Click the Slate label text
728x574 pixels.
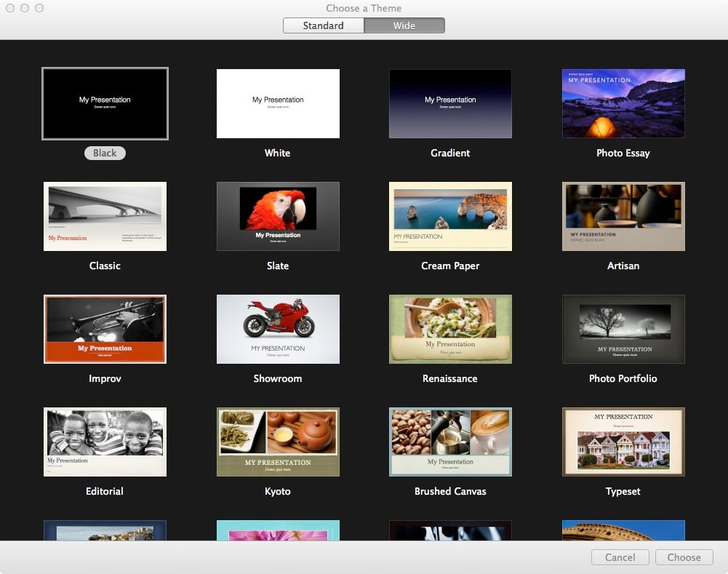pyautogui.click(x=278, y=266)
